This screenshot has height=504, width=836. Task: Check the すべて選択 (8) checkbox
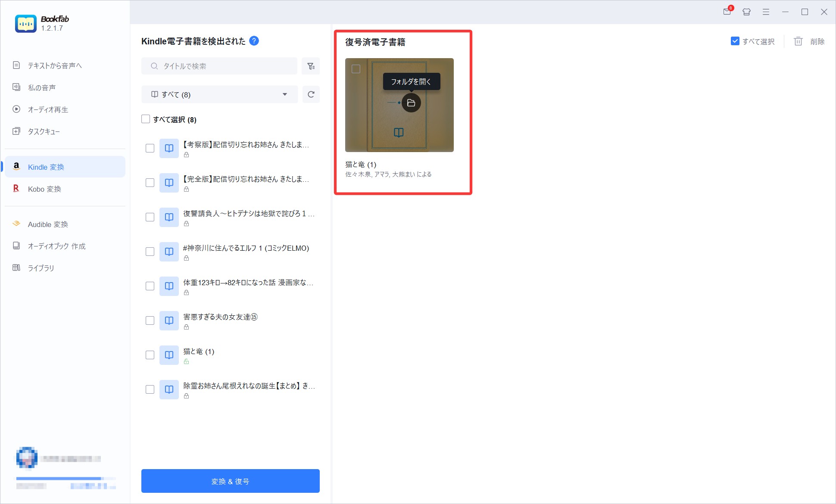(146, 119)
